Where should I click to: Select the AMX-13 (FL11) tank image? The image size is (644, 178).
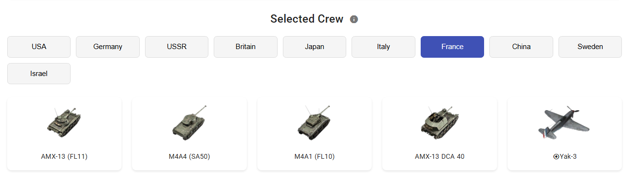coord(64,120)
